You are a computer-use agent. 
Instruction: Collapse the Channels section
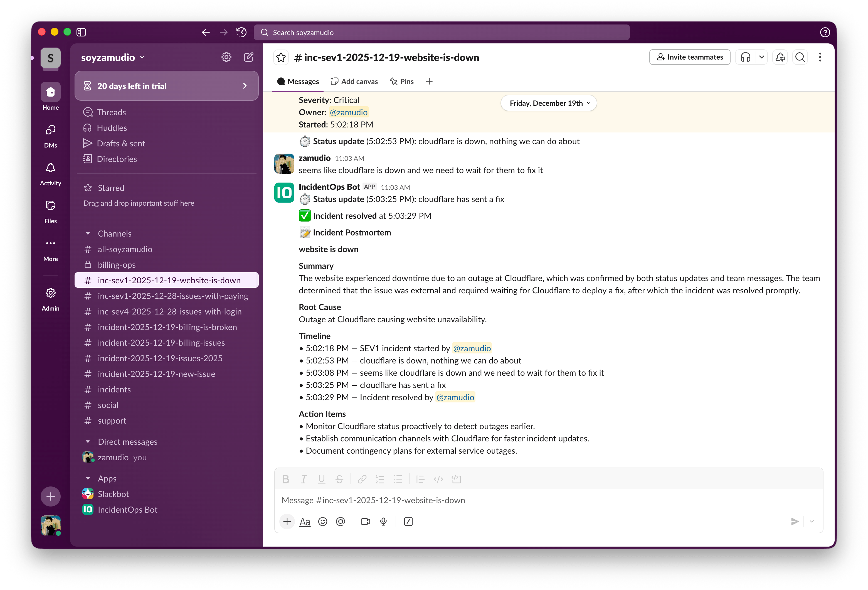coord(88,233)
